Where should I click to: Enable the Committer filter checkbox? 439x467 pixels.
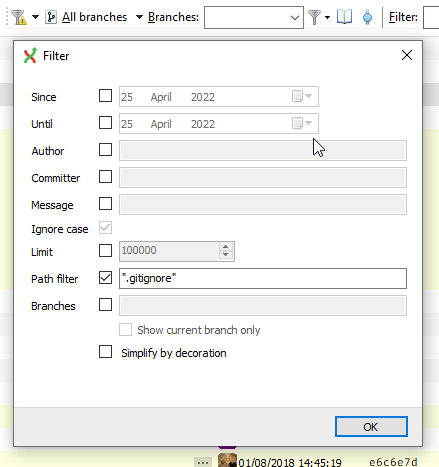105,177
